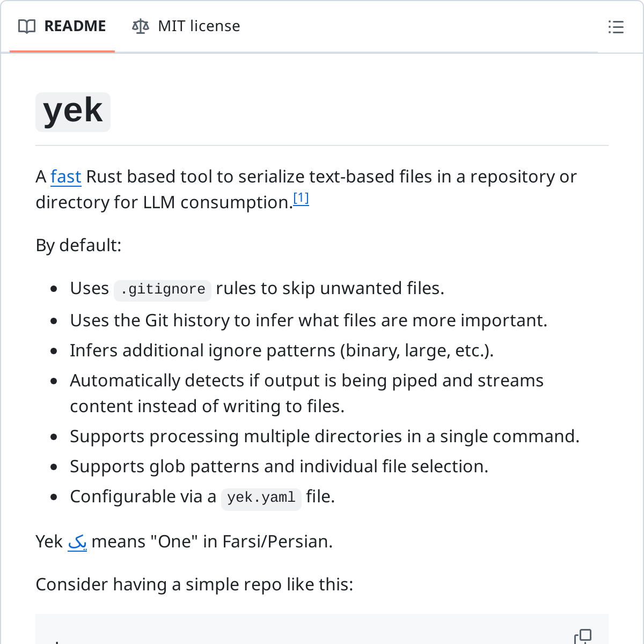Copy the code block with the copy icon
Image resolution: width=644 pixels, height=644 pixels.
(583, 637)
